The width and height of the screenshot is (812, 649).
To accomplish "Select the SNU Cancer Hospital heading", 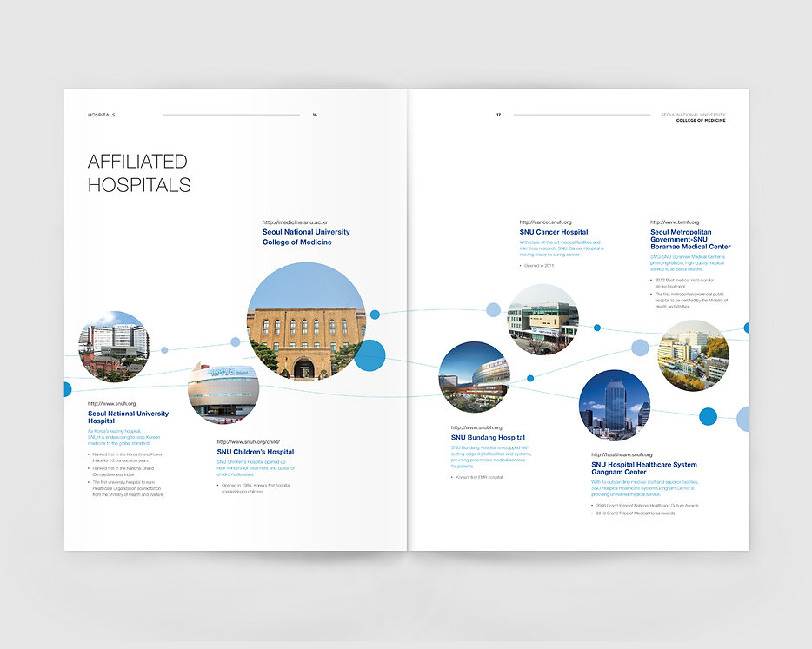I will (x=554, y=232).
